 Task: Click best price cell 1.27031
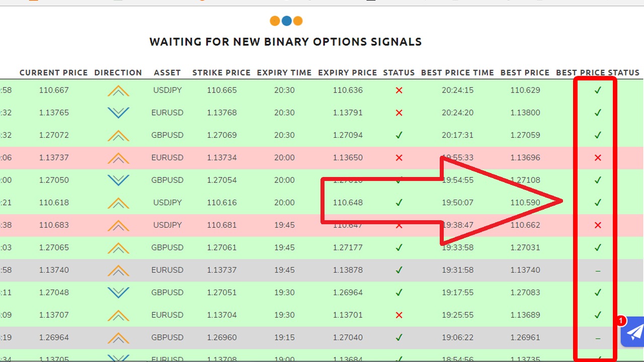coord(525,247)
